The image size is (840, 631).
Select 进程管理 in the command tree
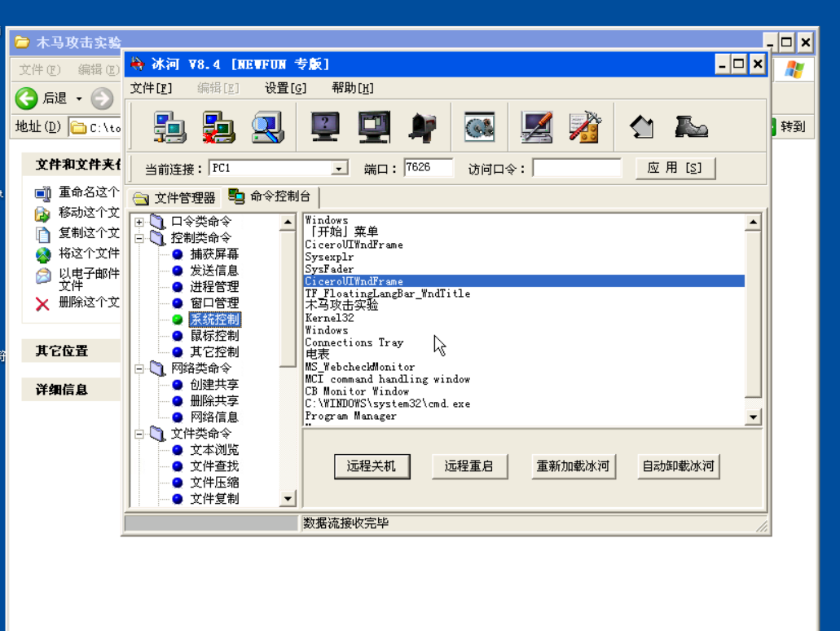point(214,287)
